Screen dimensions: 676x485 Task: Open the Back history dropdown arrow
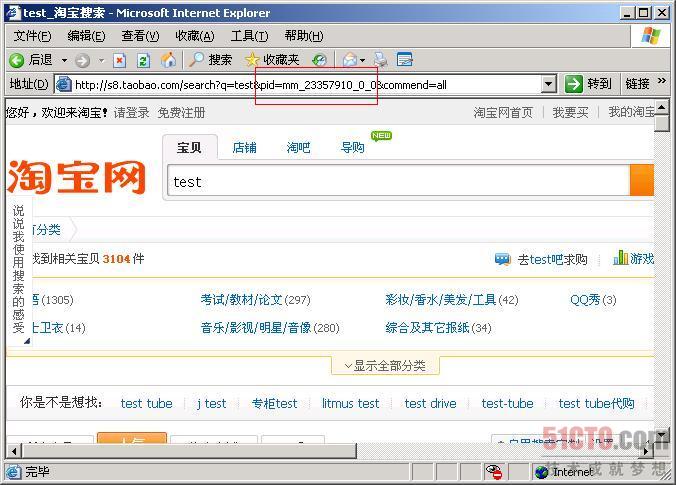[x=64, y=60]
